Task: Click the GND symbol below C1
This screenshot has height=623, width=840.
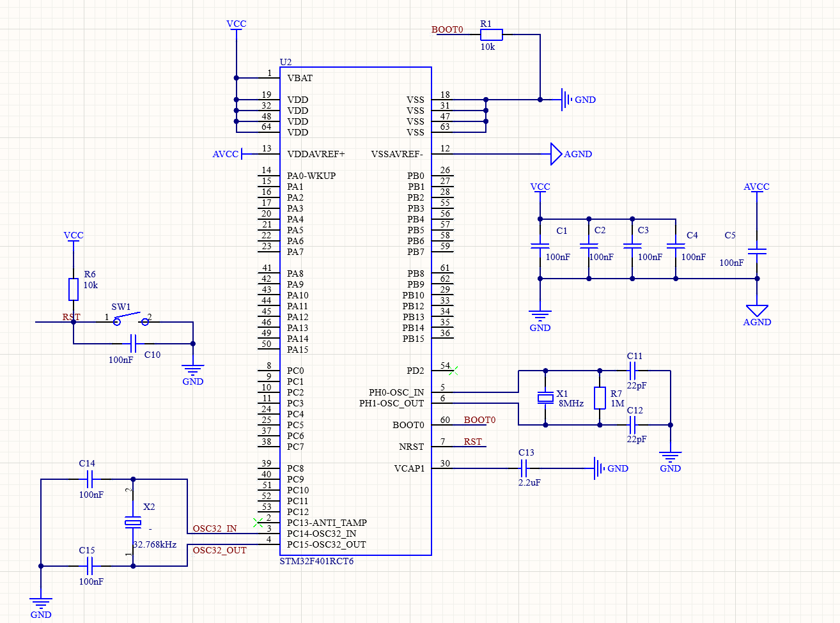Action: (540, 316)
